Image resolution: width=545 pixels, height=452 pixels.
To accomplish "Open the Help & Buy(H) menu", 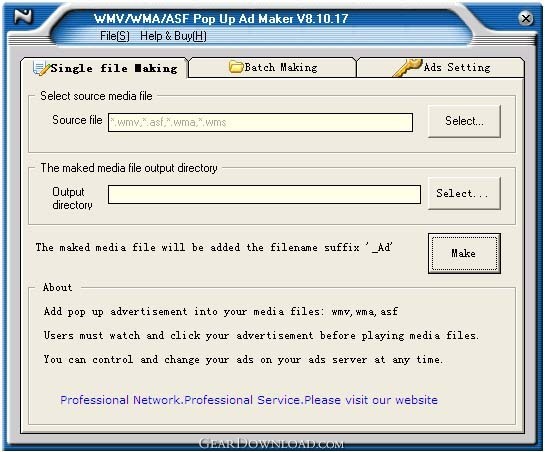I will tap(173, 36).
